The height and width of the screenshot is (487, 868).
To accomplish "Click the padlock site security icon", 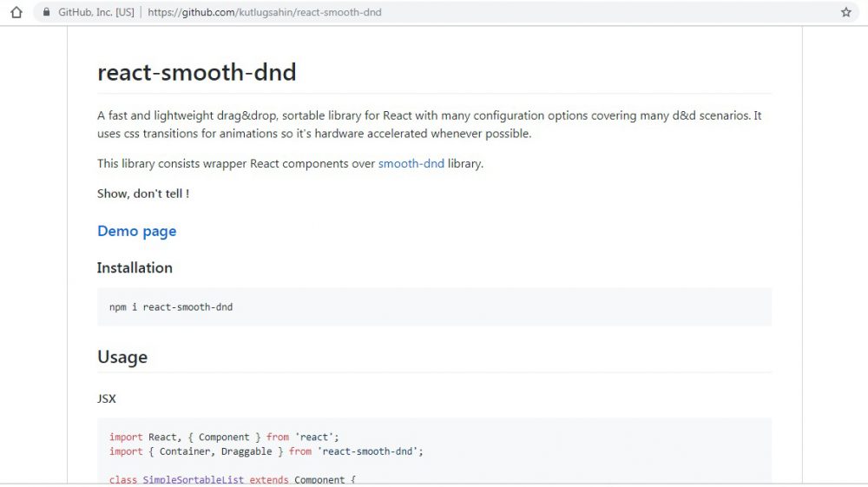I will [46, 12].
